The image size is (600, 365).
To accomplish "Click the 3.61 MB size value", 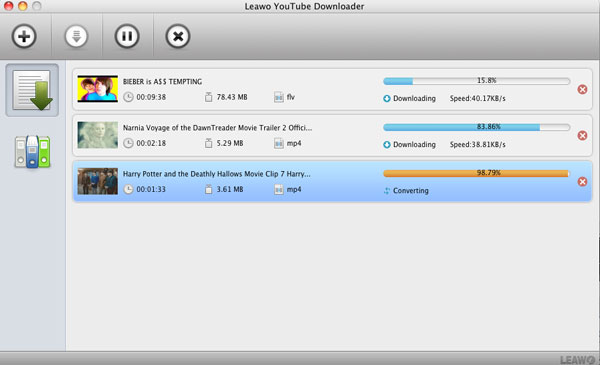I will [230, 189].
